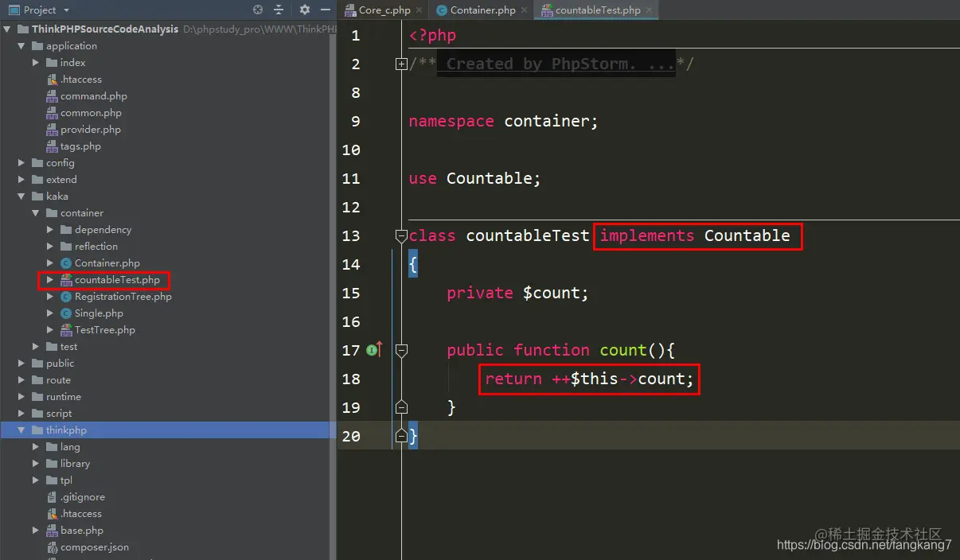This screenshot has width=960, height=560.
Task: Select the public folder
Action: tap(60, 364)
